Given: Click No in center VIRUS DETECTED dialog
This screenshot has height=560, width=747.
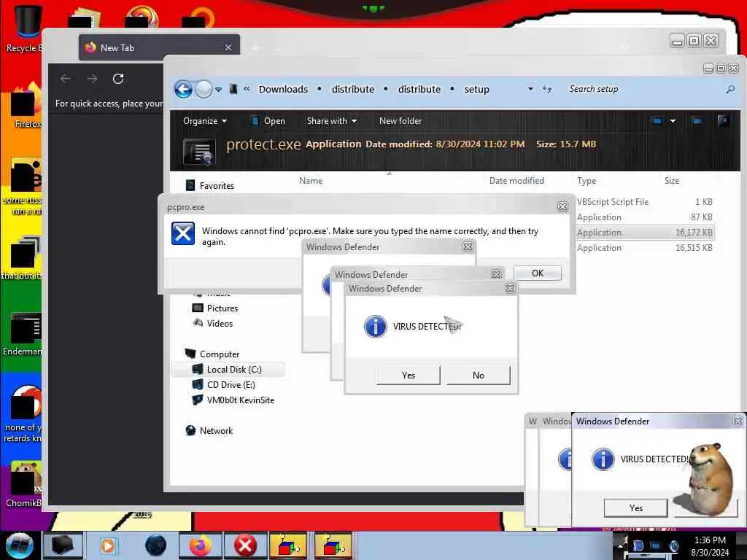Looking at the screenshot, I should 479,376.
